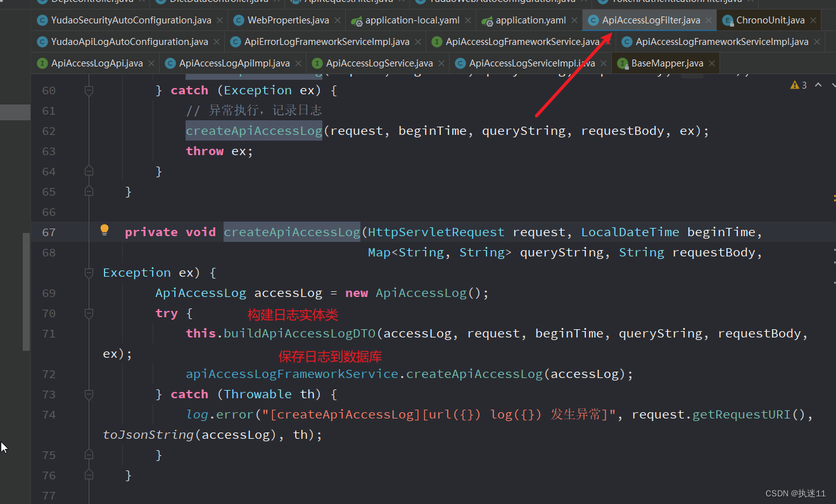The width and height of the screenshot is (836, 504).
Task: Click the createApiAccessLog call on line 62
Action: point(254,131)
